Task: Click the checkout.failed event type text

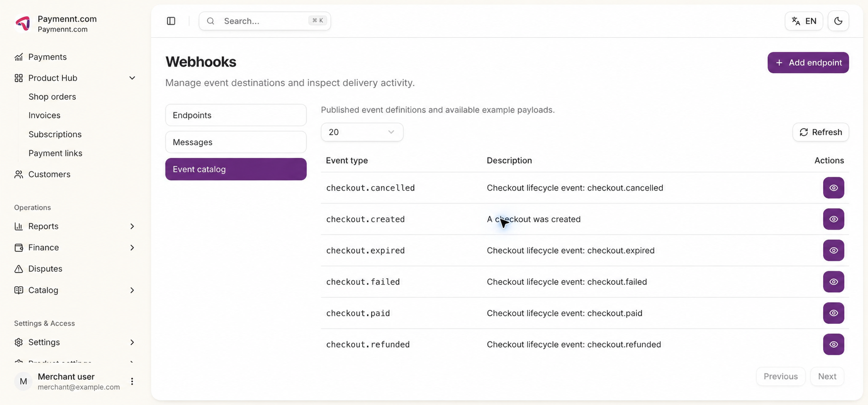Action: click(x=363, y=282)
